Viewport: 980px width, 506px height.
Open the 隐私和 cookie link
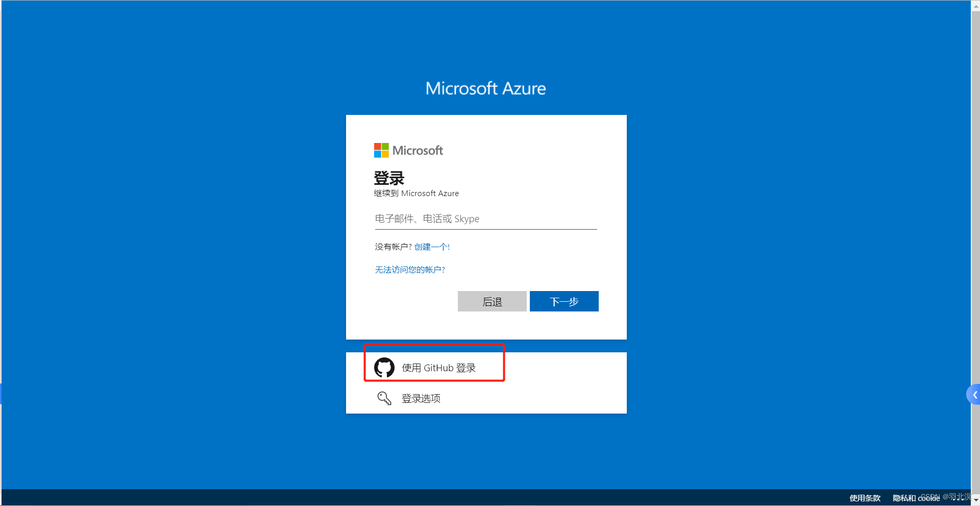tap(916, 498)
